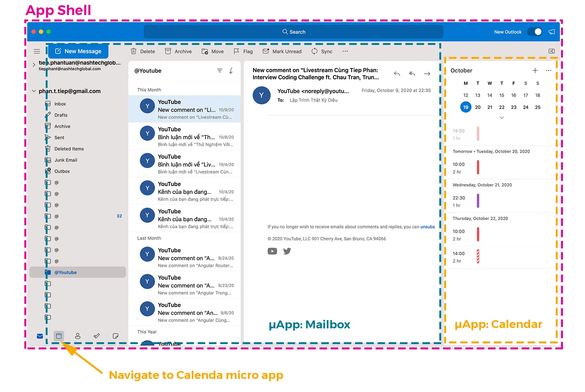Click the Reply arrow icon
The height and width of the screenshot is (392, 585).
[x=397, y=74]
